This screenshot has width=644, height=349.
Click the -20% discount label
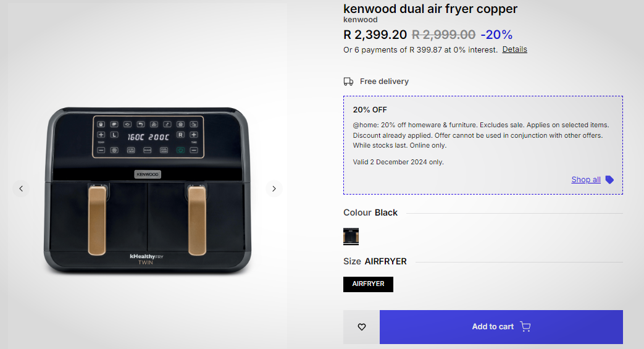pos(496,35)
